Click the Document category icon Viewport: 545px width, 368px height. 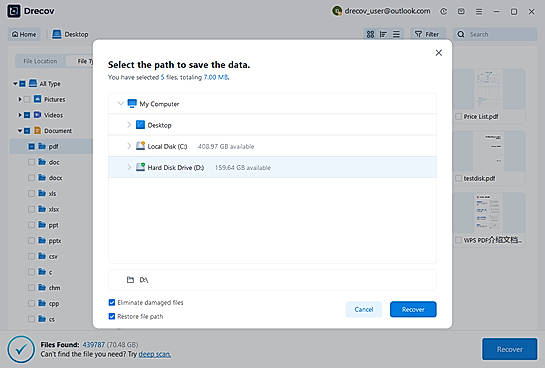tap(38, 131)
